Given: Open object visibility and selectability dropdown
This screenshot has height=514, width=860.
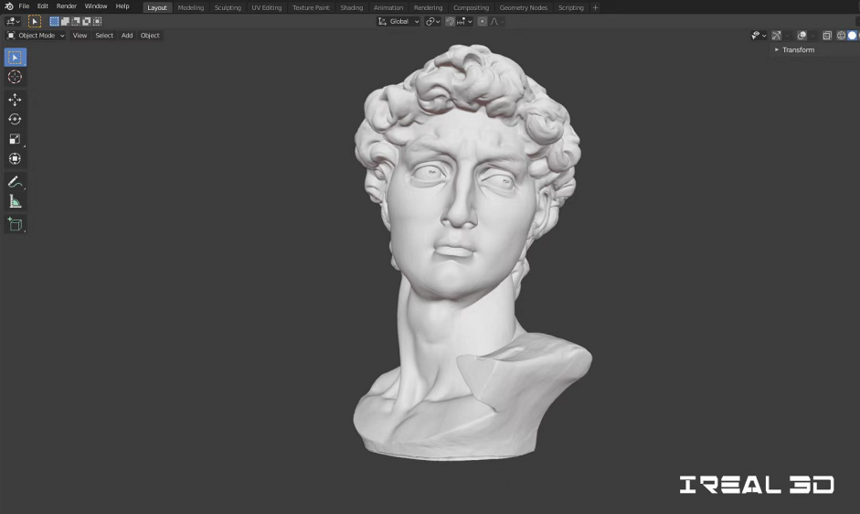Looking at the screenshot, I should pyautogui.click(x=759, y=36).
